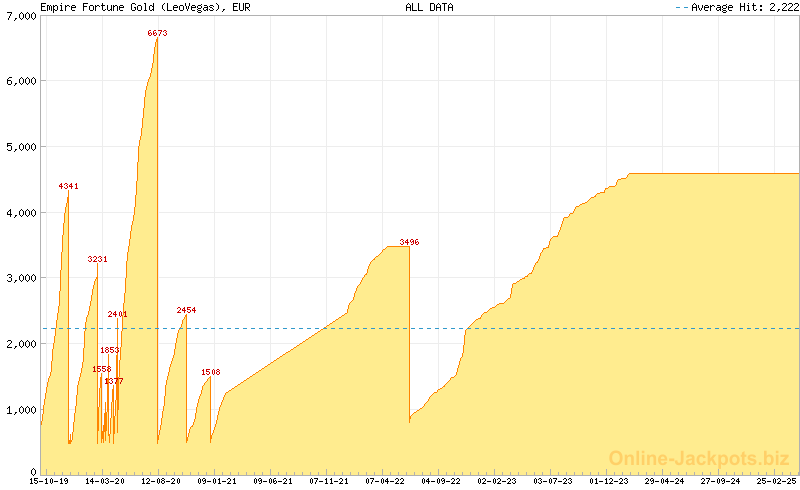The image size is (800, 490).
Task: Select the 5,000 y-axis label
Action: tap(20, 147)
